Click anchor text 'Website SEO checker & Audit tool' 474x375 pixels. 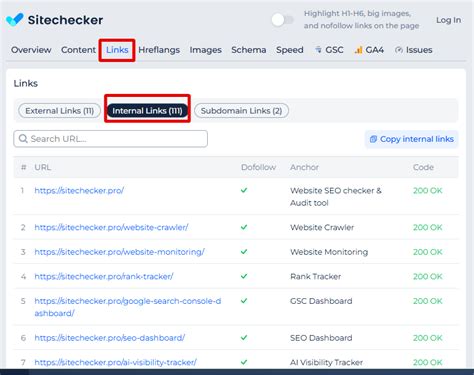pos(336,197)
